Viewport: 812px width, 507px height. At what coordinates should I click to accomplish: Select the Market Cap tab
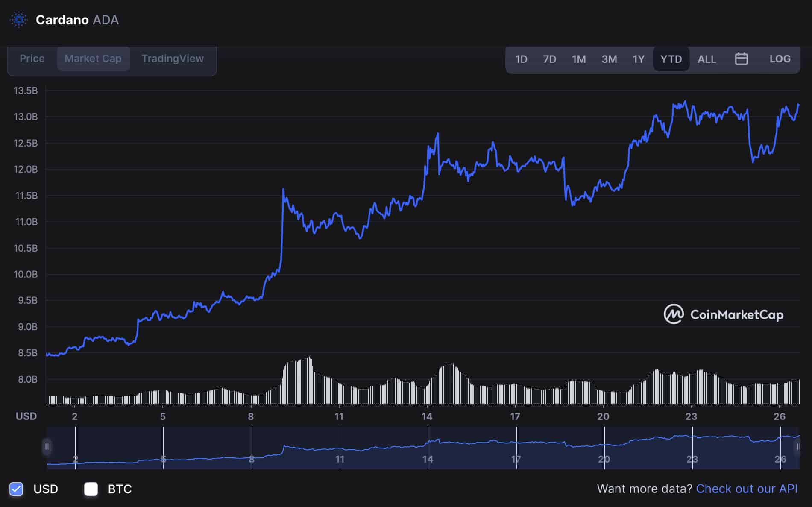click(93, 59)
